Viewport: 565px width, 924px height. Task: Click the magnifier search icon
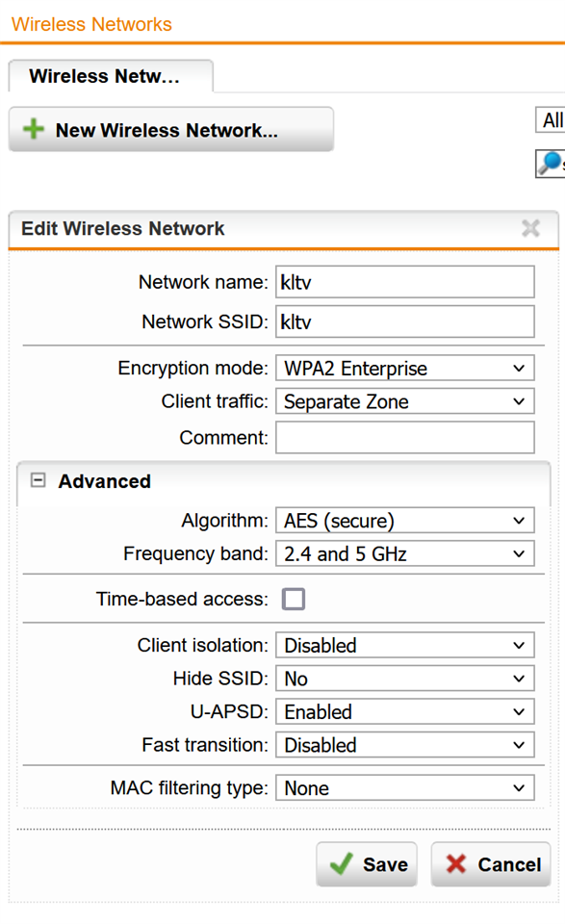[551, 164]
